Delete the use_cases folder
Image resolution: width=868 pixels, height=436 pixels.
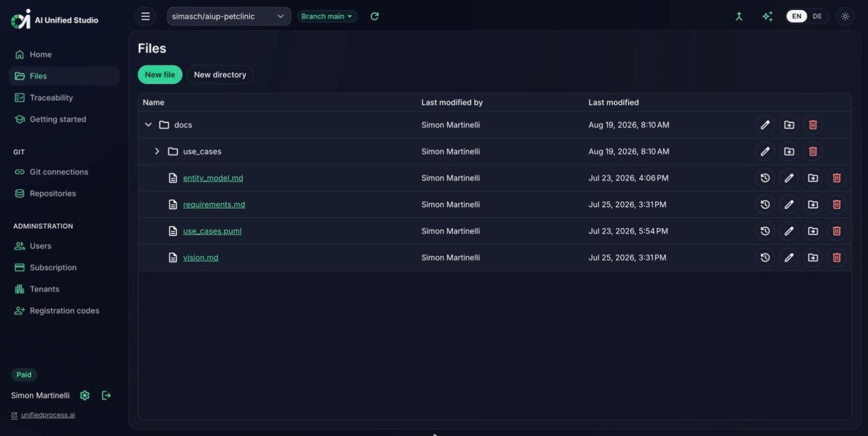pyautogui.click(x=812, y=151)
